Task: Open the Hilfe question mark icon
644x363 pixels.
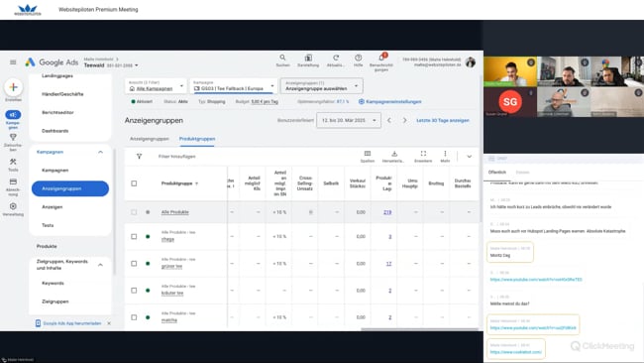Action: tap(358, 58)
